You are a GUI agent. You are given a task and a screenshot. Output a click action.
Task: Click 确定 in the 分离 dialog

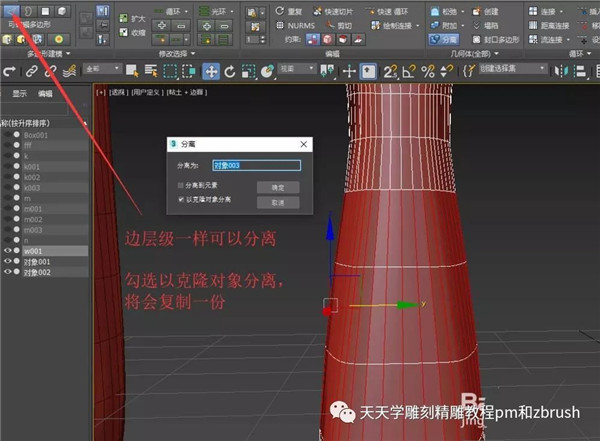(278, 188)
